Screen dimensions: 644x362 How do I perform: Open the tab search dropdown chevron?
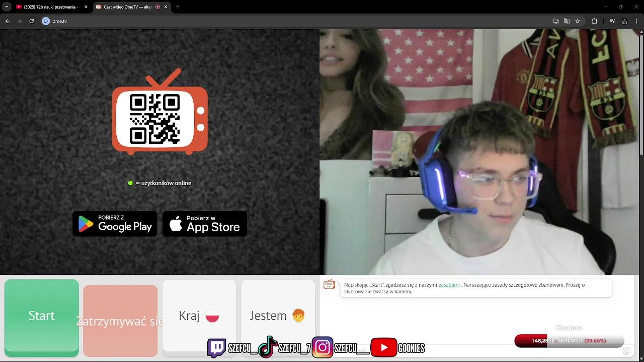click(7, 7)
